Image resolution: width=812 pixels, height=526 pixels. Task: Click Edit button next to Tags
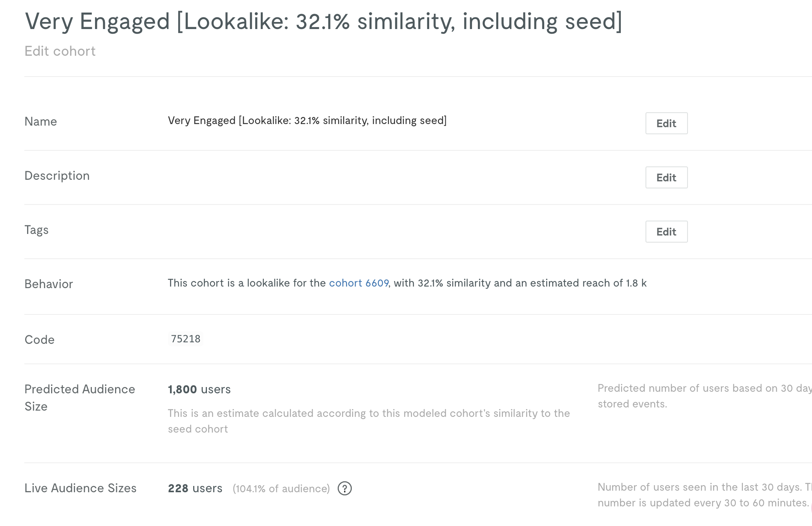[x=666, y=232]
